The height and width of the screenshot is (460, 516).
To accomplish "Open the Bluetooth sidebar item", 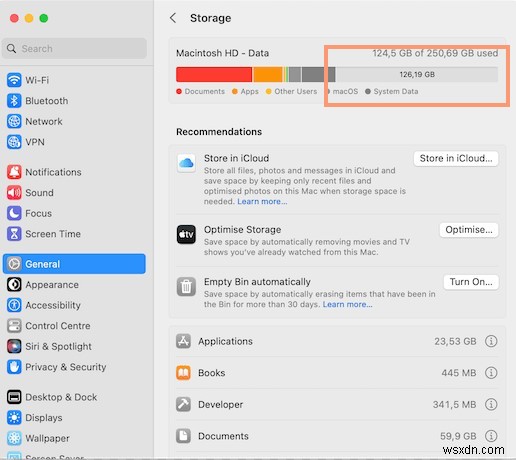I will coord(74,101).
